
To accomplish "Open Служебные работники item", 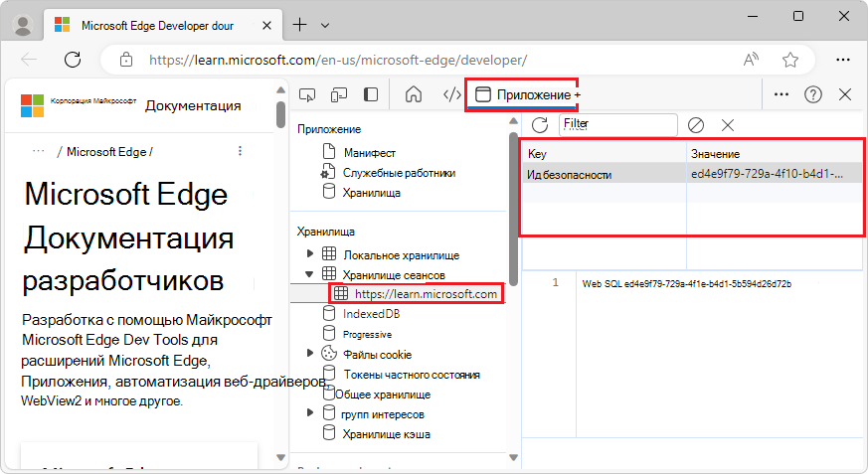I will 399,173.
